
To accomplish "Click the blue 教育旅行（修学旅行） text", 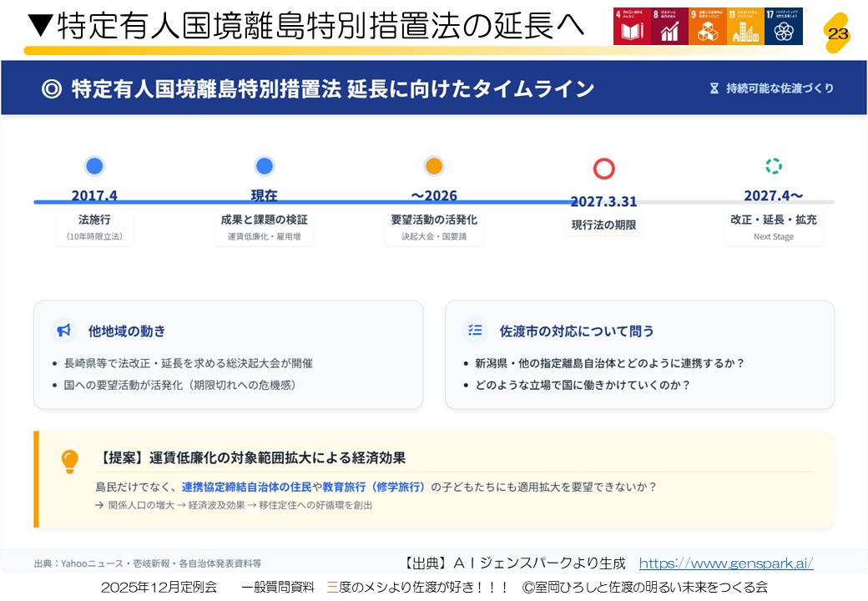I will [x=374, y=487].
